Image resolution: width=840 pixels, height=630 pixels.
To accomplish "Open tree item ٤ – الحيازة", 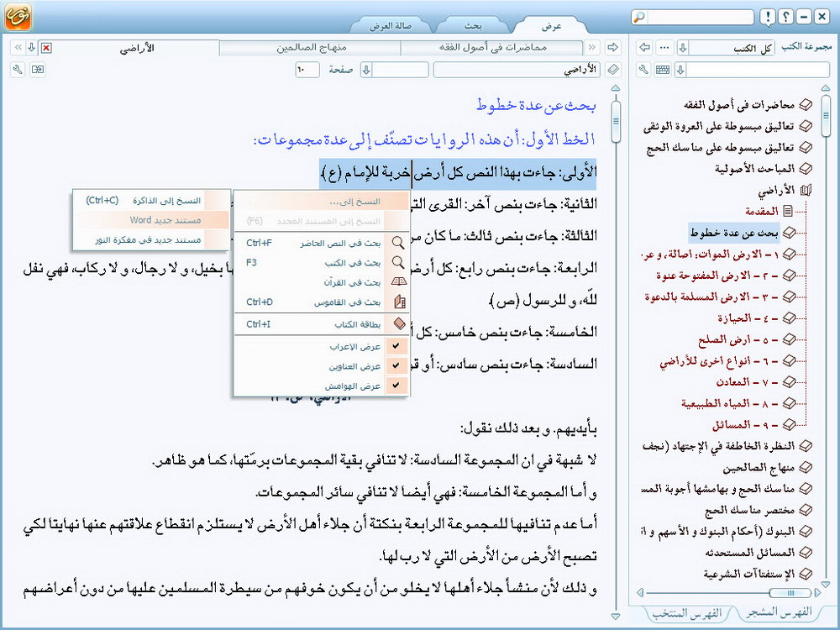I will 748,318.
